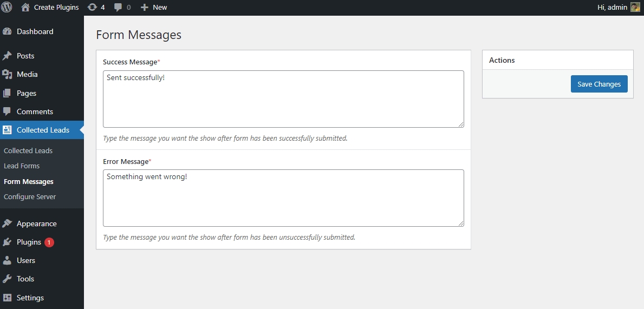Focus the Success Message textarea
Viewport: 644px width, 309px height.
(283, 99)
